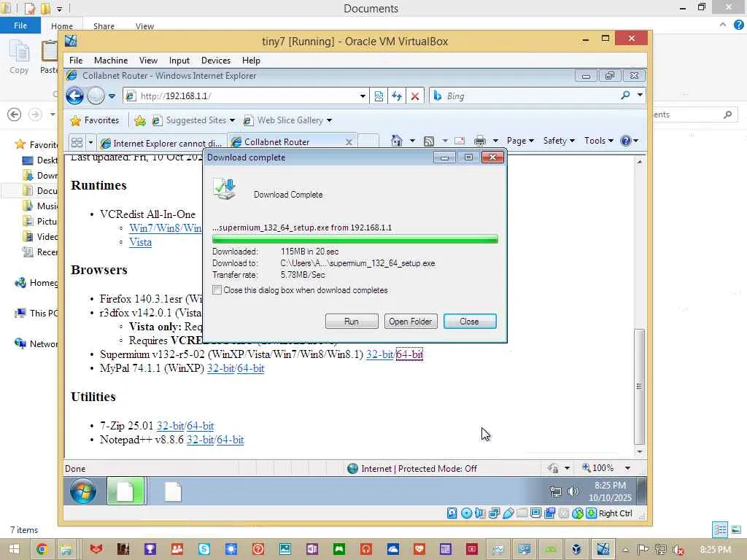Open the recent pages dropdown next to Forward
The image size is (747, 560).
[112, 96]
